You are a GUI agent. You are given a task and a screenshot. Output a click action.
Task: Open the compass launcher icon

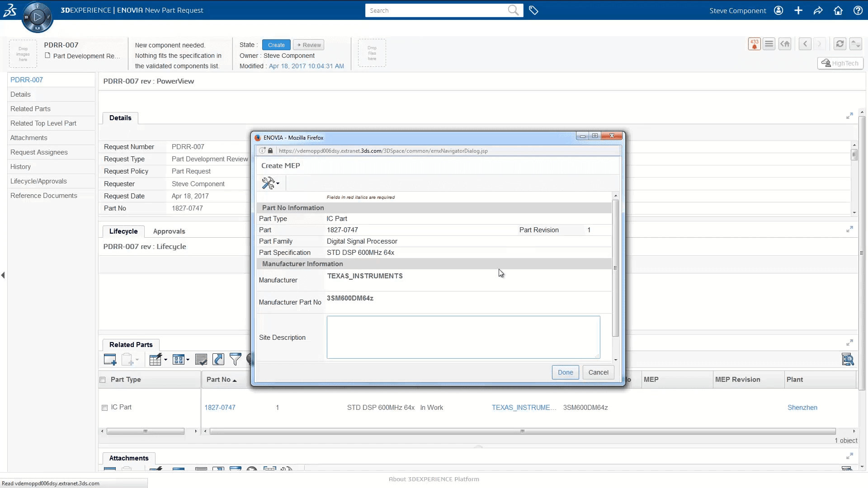(x=37, y=17)
